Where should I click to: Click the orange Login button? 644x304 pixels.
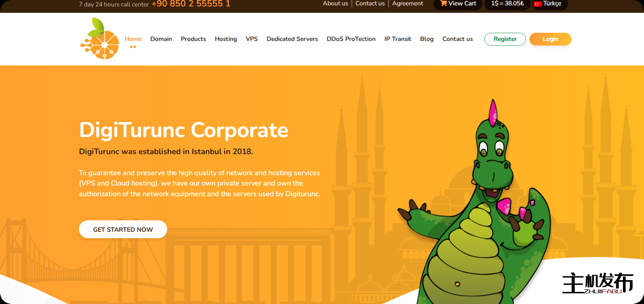(x=550, y=39)
